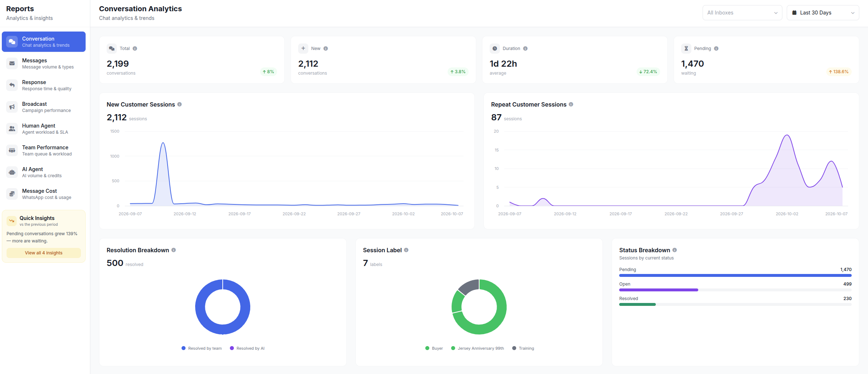Click info icon next to Duration

[525, 49]
